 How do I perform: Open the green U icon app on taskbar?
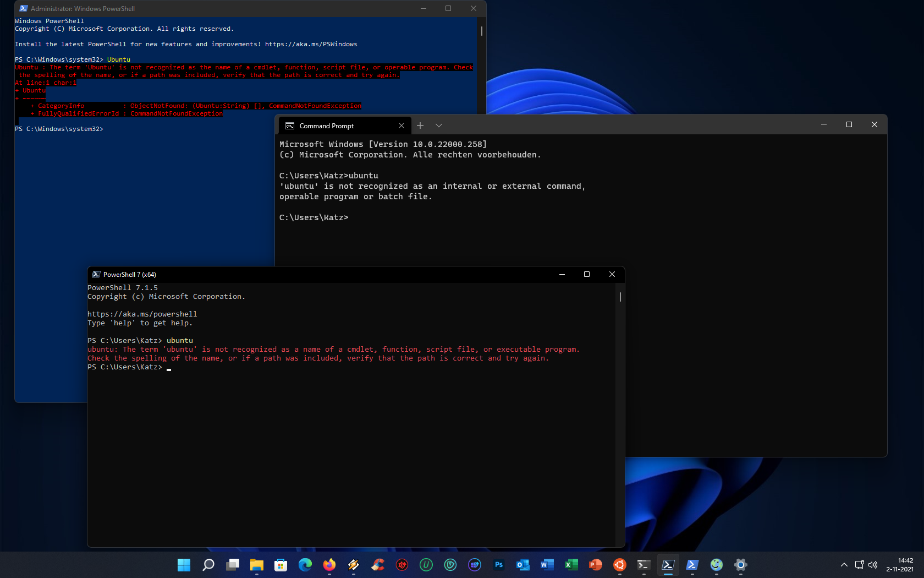coord(426,565)
